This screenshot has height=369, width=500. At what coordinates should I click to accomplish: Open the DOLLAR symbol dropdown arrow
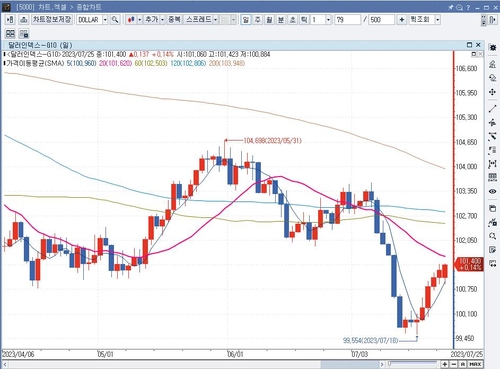[x=105, y=20]
